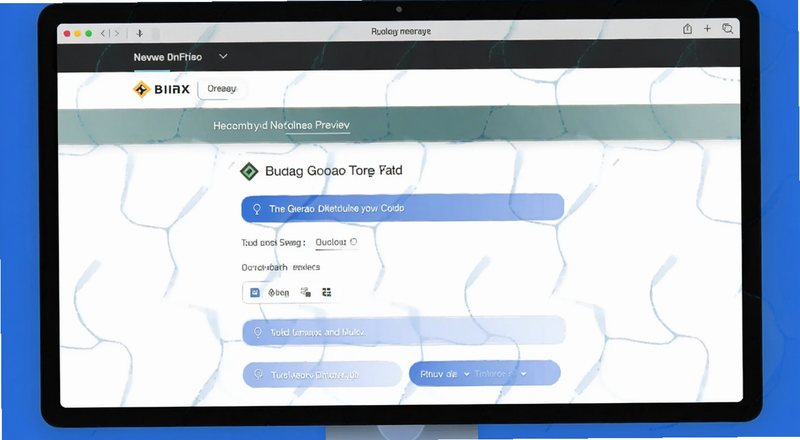Click the orange diamond BIIAX logo
This screenshot has width=800, height=440.
pyautogui.click(x=141, y=89)
